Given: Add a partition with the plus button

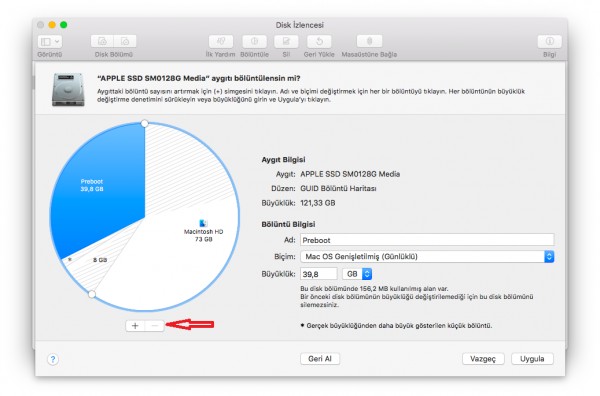Looking at the screenshot, I should click(135, 326).
